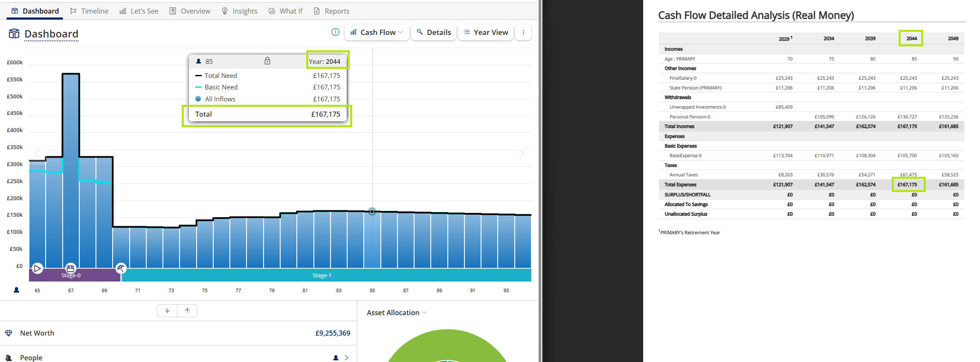Toggle the lock icon in the tooltip
The width and height of the screenshot is (980, 362).
[267, 61]
